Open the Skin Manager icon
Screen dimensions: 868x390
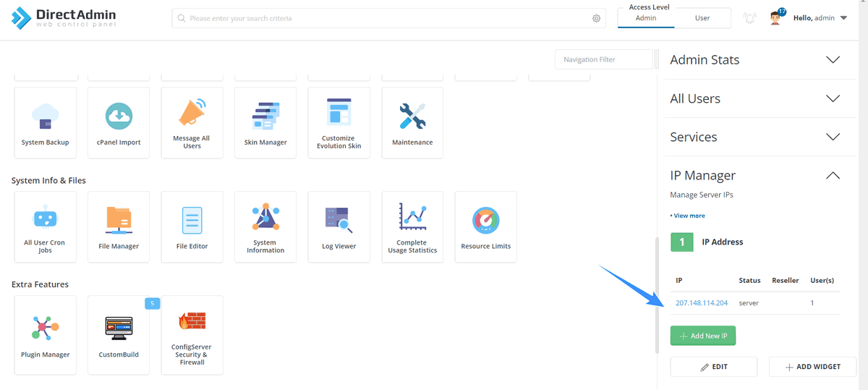[x=265, y=122]
